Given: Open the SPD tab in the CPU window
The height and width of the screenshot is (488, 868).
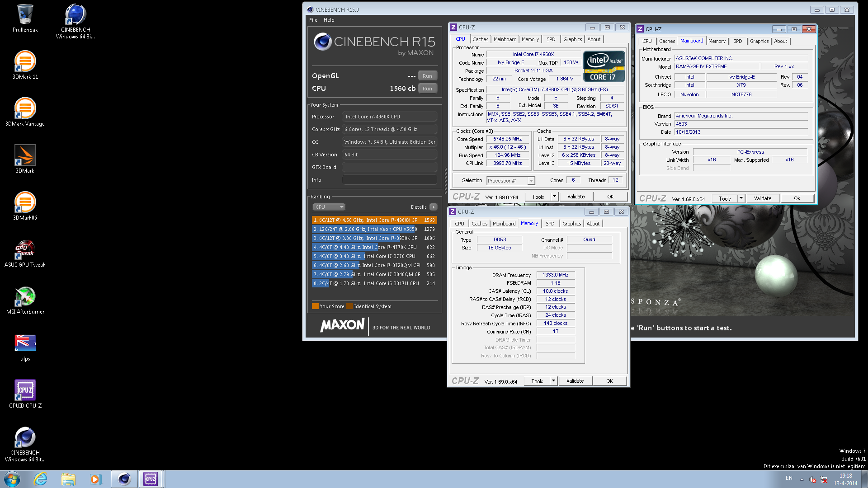Looking at the screenshot, I should pyautogui.click(x=551, y=39).
